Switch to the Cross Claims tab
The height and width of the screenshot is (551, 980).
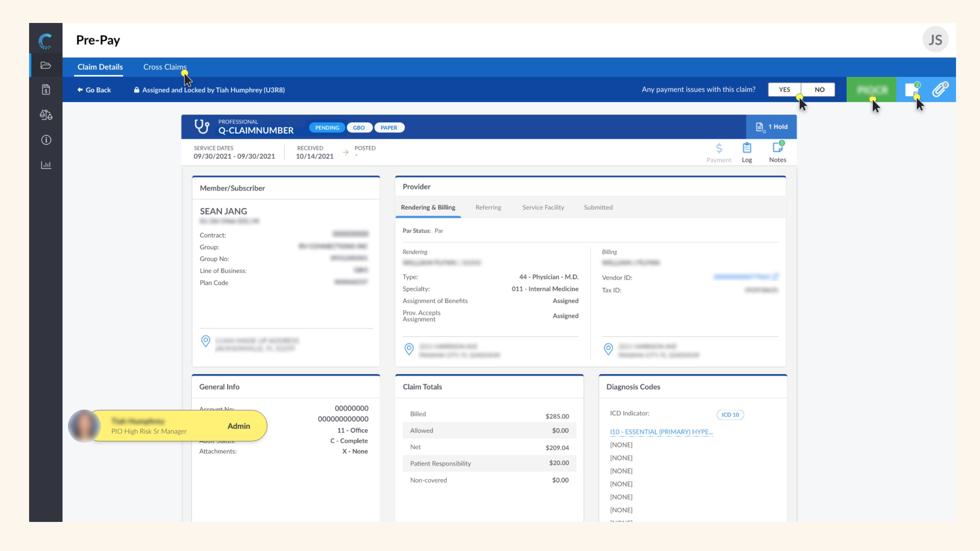click(165, 67)
